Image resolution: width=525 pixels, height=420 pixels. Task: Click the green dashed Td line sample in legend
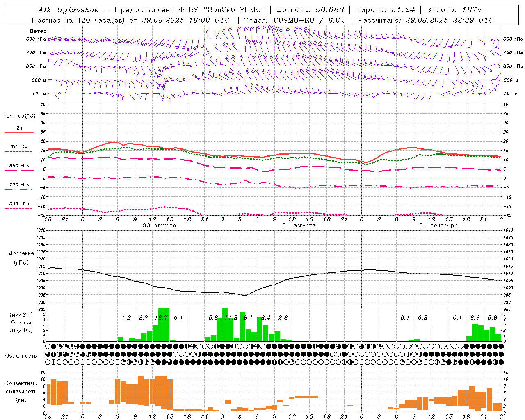tap(18, 152)
